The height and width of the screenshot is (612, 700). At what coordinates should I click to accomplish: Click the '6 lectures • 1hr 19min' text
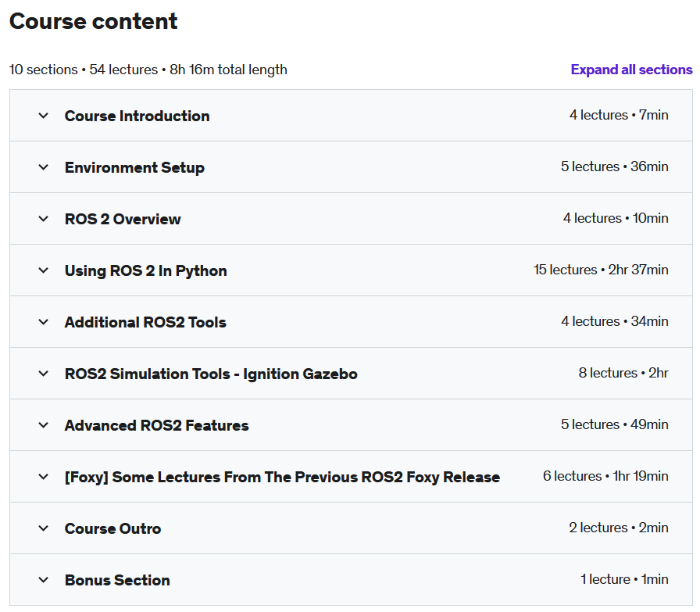tap(605, 476)
